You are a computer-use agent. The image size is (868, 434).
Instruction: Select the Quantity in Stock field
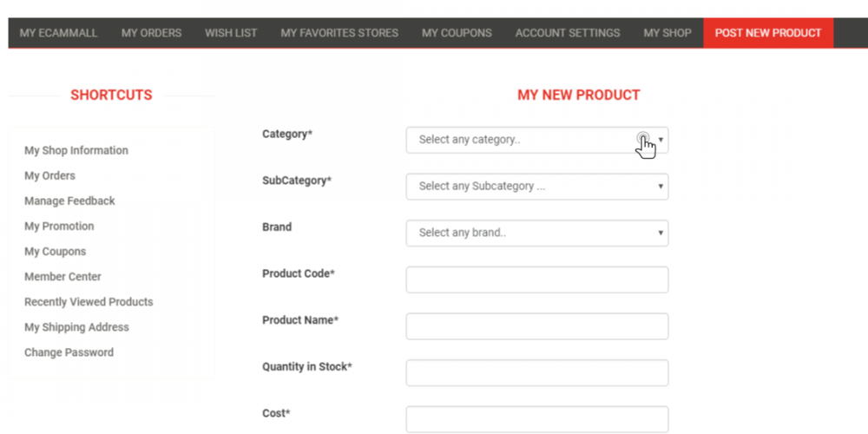click(x=537, y=372)
